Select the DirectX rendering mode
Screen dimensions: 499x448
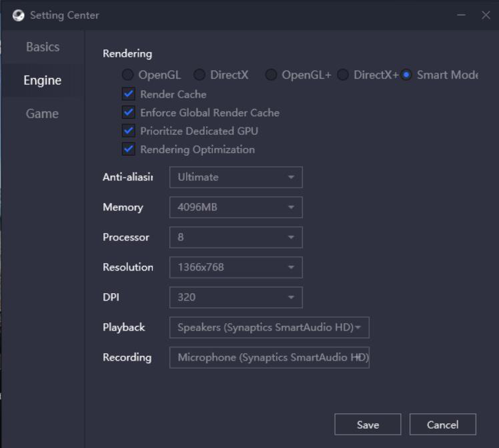click(199, 75)
